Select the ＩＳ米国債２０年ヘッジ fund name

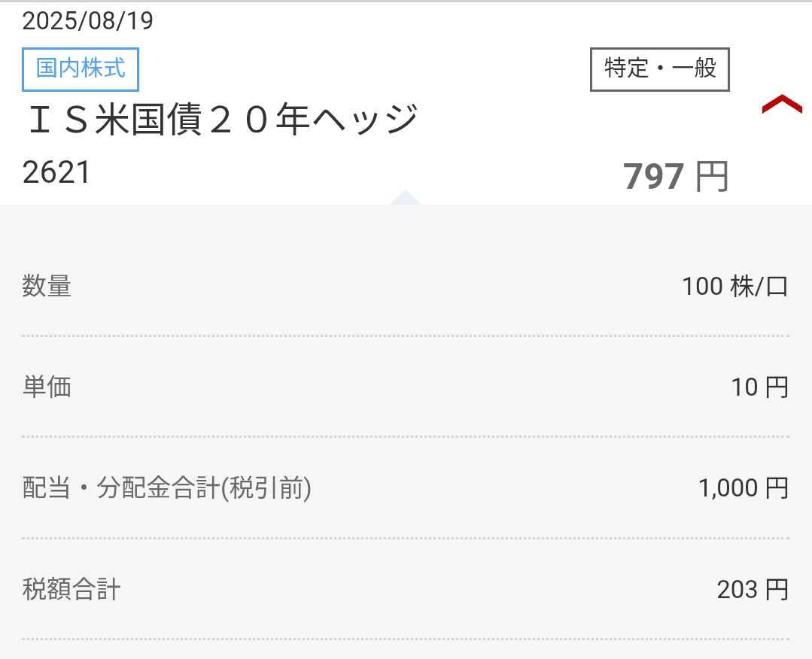click(221, 121)
